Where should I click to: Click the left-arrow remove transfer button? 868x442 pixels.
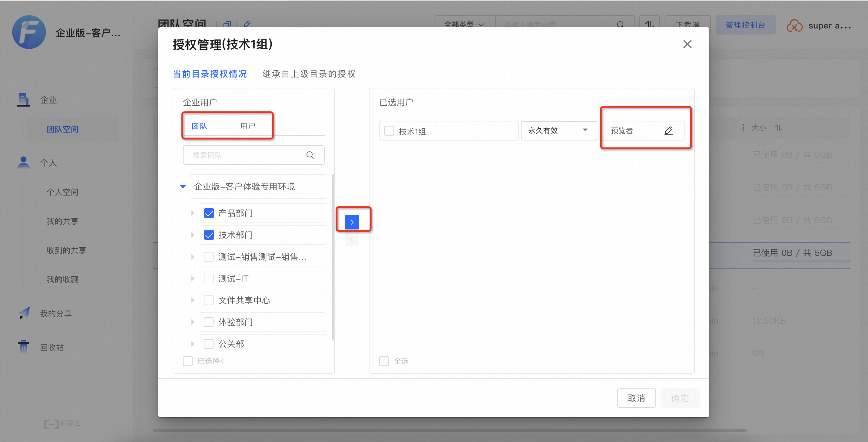pyautogui.click(x=352, y=239)
